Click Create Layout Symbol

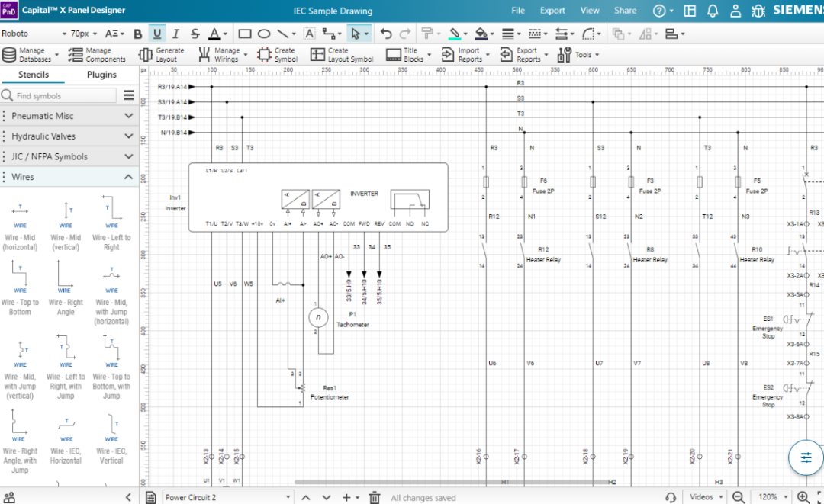(342, 55)
